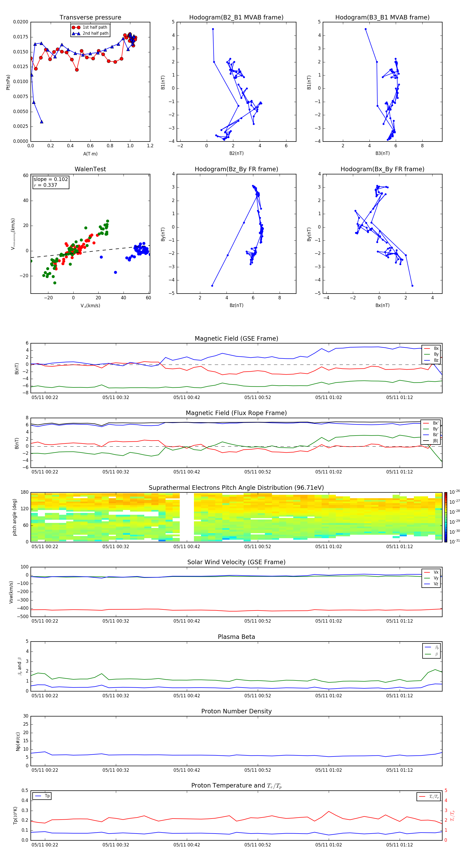
Task: Click the pitch angle color bar
Action: coord(445,517)
